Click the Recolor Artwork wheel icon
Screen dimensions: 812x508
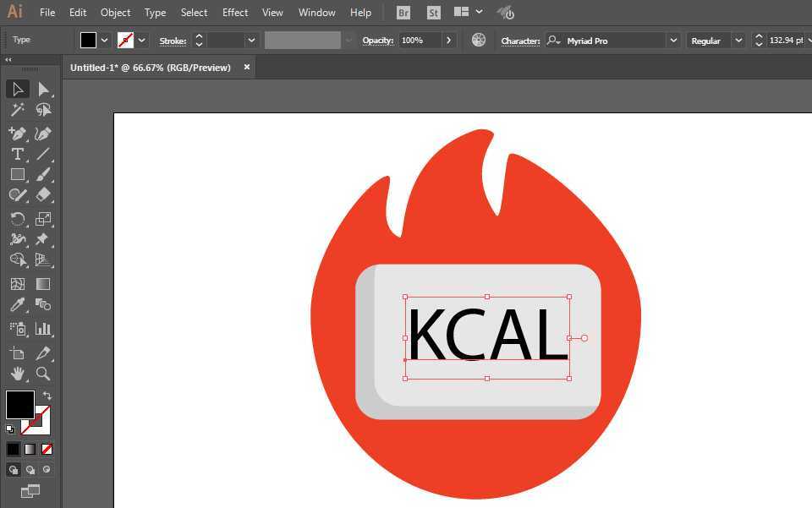479,40
